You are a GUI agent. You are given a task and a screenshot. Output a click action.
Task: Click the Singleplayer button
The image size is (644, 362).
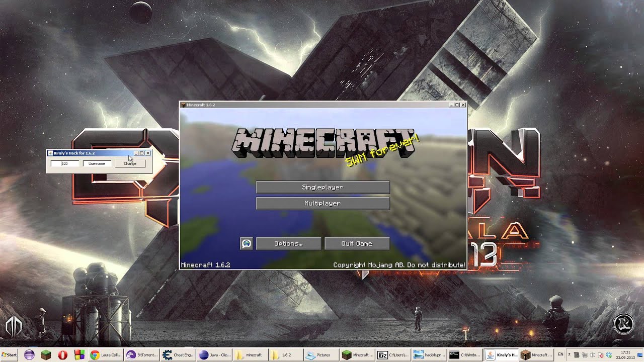(323, 187)
